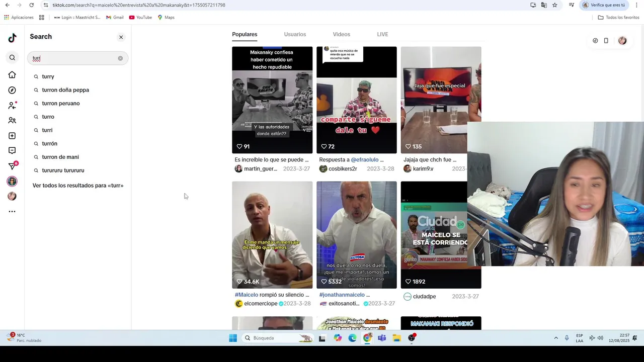This screenshot has width=644, height=362.
Task: Open the video with 34.6K likes
Action: pyautogui.click(x=272, y=235)
